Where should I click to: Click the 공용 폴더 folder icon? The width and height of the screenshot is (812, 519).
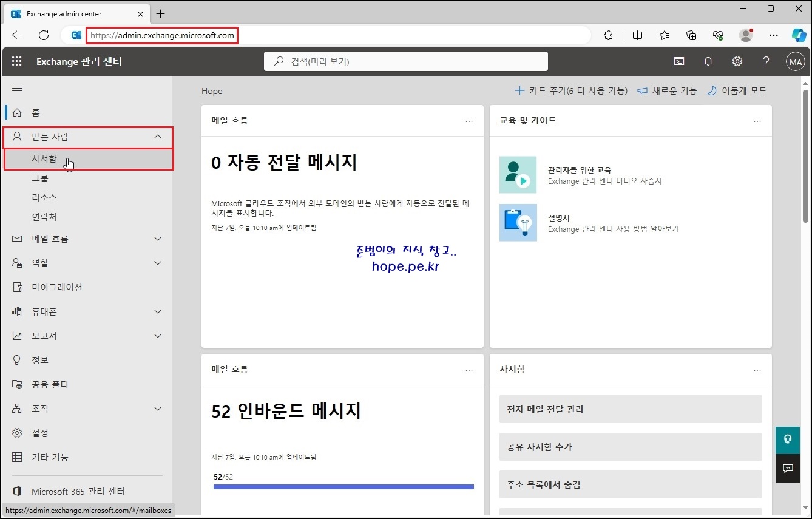[17, 385]
